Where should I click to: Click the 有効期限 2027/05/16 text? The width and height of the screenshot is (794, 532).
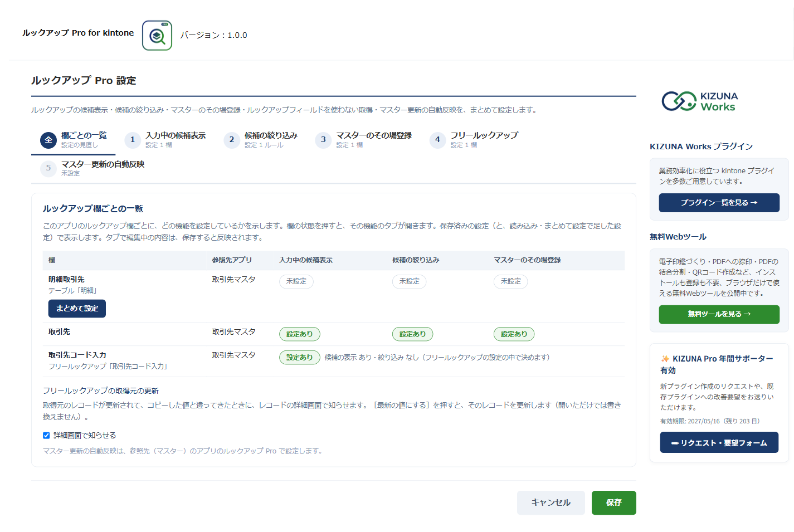click(710, 421)
